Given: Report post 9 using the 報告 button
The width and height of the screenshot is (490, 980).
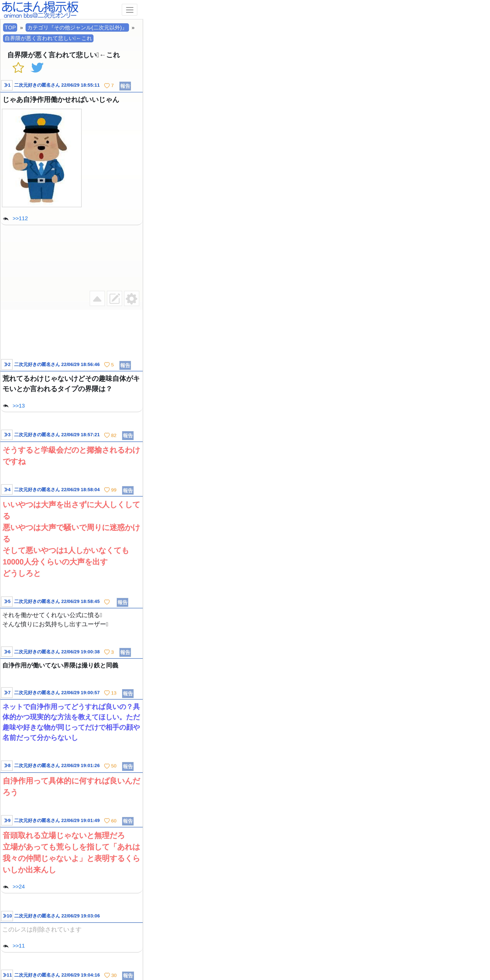Looking at the screenshot, I should click(x=128, y=821).
